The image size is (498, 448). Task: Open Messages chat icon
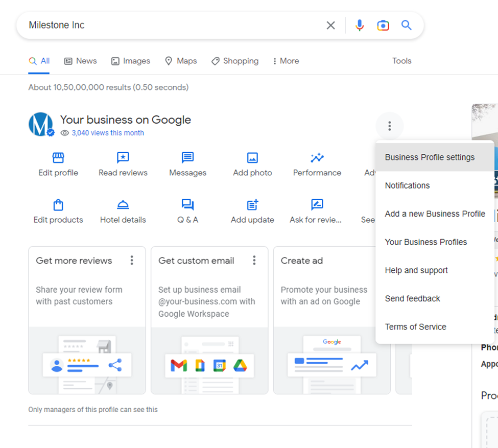[187, 158]
